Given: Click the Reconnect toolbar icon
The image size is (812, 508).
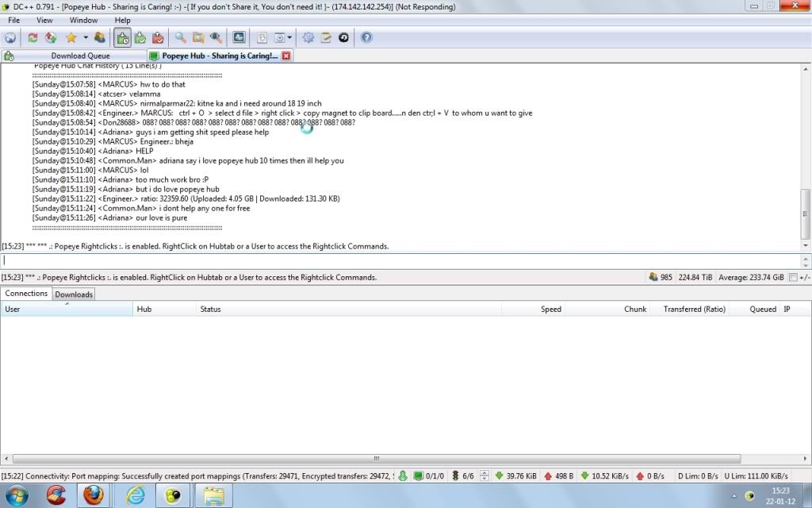Looking at the screenshot, I should pos(33,38).
